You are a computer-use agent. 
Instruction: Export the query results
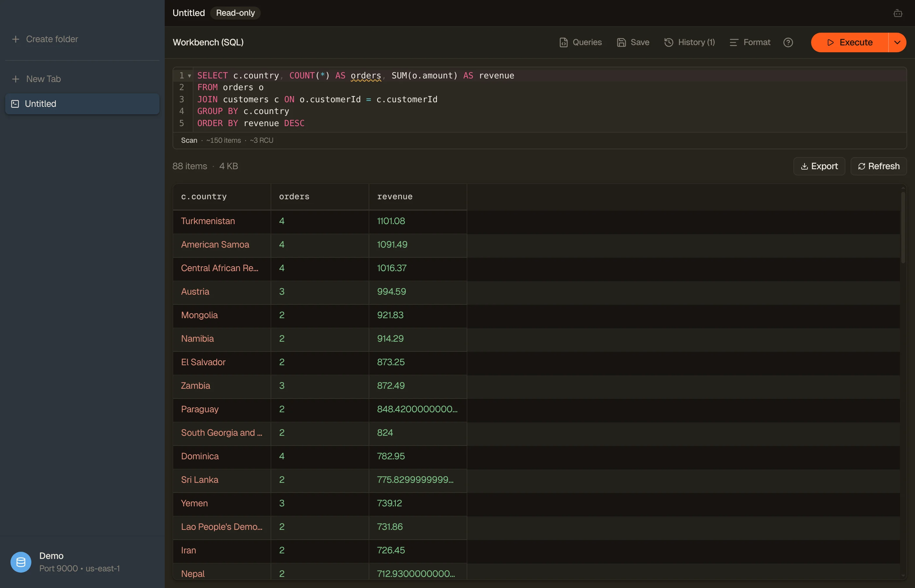[x=819, y=167]
